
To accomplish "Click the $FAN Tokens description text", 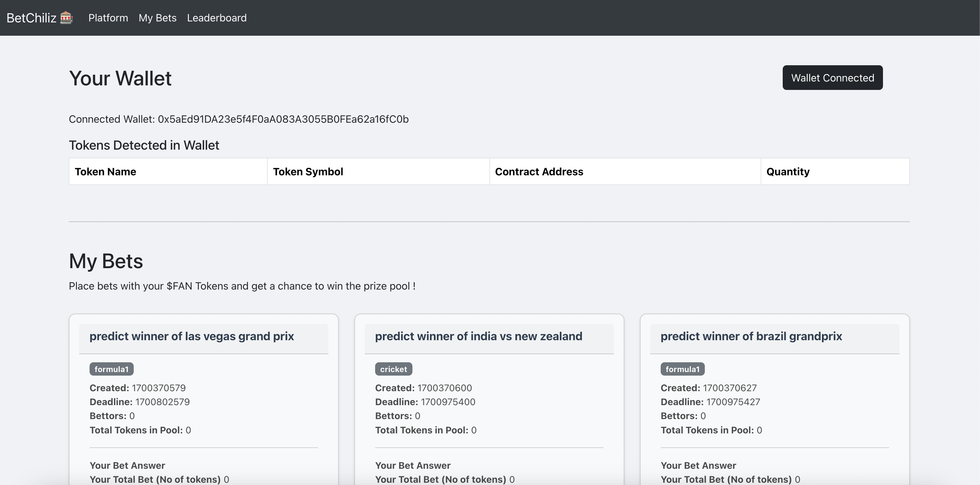I will [242, 286].
